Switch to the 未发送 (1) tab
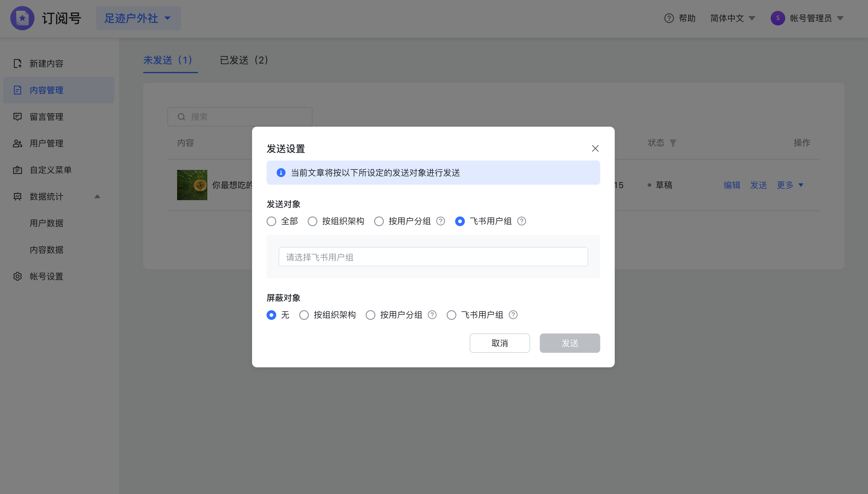The image size is (868, 494). [x=170, y=60]
